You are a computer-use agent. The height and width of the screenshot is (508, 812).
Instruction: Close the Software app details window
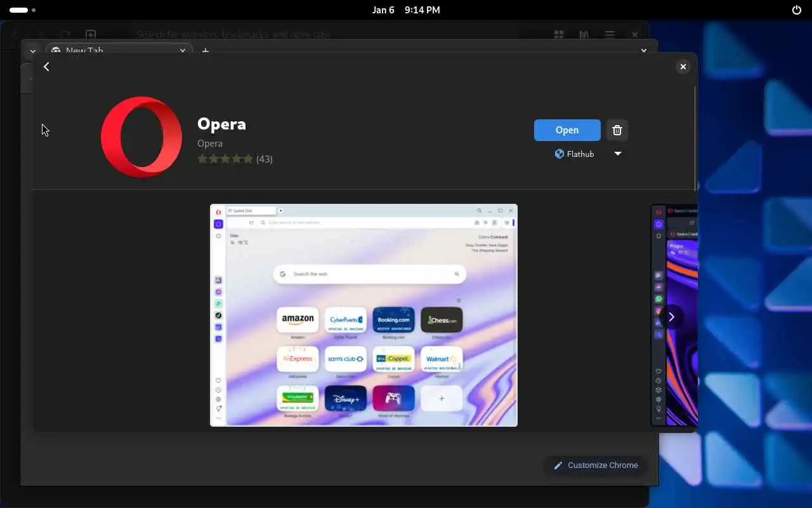point(683,67)
